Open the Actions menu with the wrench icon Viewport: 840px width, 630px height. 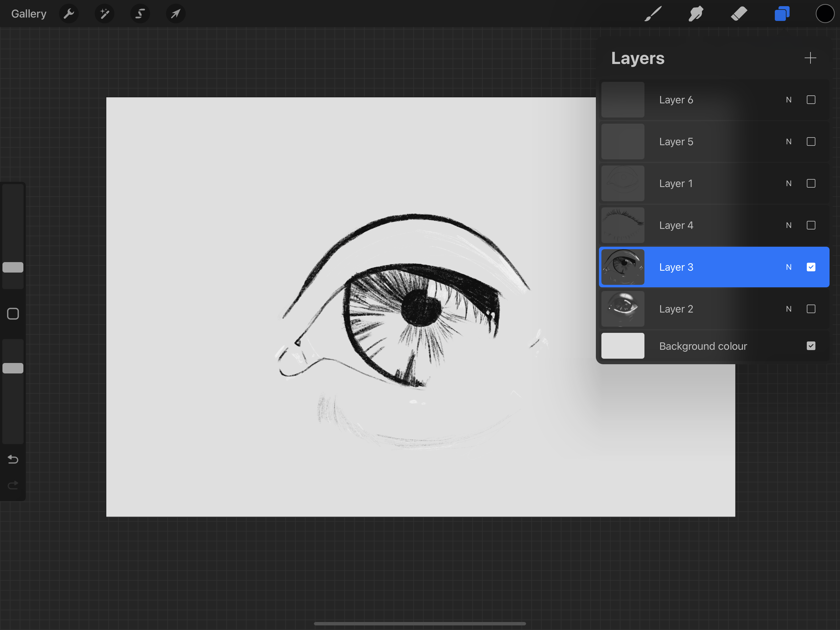(x=69, y=14)
